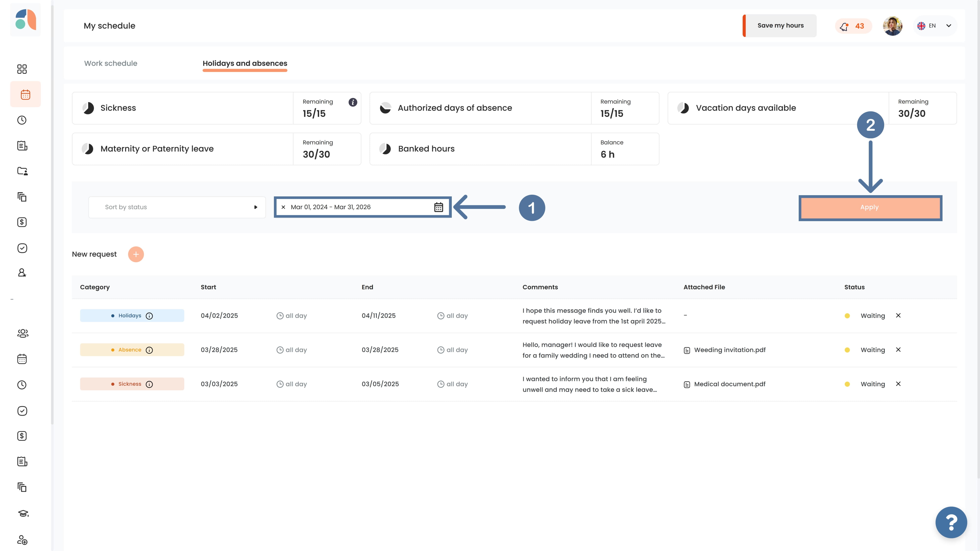Viewport: 980px width, 551px height.
Task: Click the info icon on Holidays tag
Action: point(149,316)
